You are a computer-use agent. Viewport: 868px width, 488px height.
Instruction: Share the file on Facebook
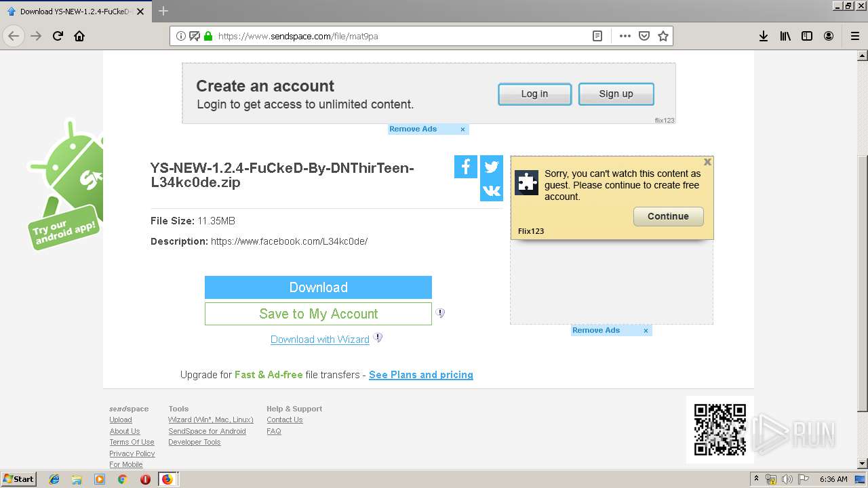pos(466,167)
